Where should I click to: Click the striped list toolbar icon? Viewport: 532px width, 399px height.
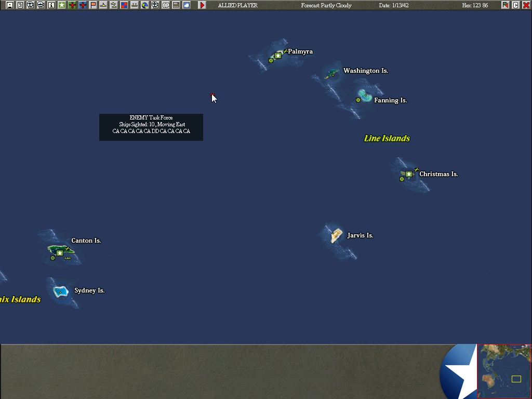click(x=176, y=5)
